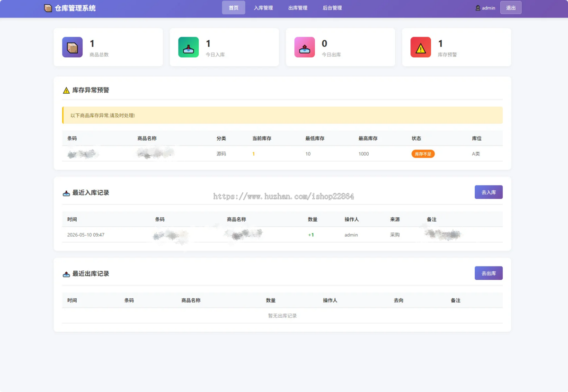
Task: Click the 今日入库 inbound tray icon
Action: point(188,47)
